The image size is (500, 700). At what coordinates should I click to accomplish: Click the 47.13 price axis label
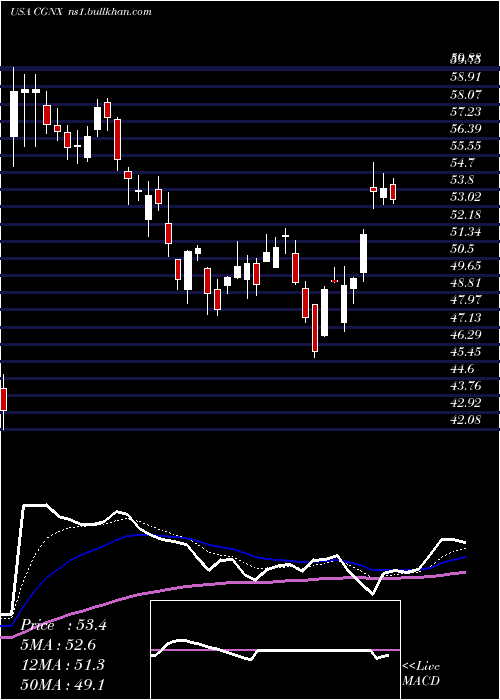coord(466,317)
